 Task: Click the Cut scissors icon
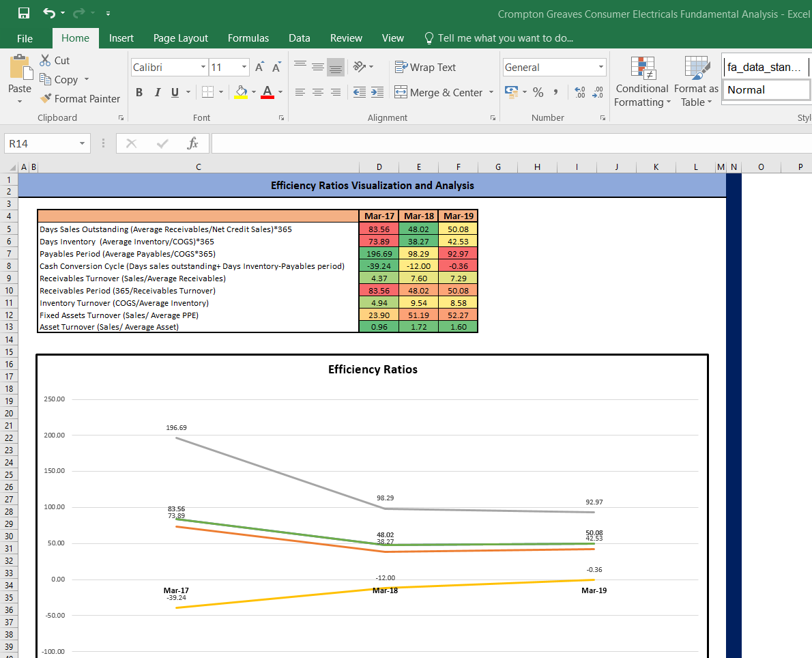click(45, 60)
